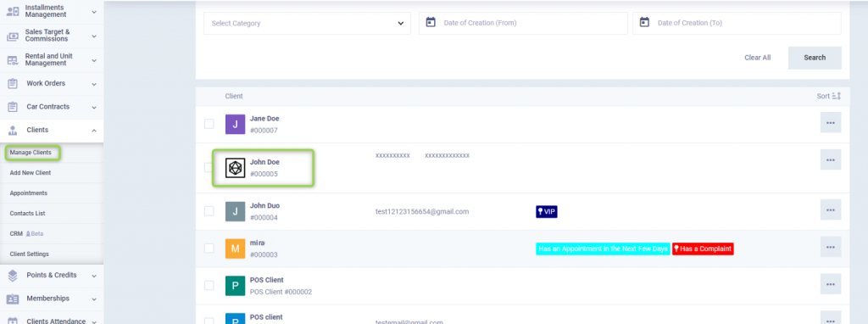Click the Sort label in the list header
The height and width of the screenshot is (324, 868).
point(823,96)
